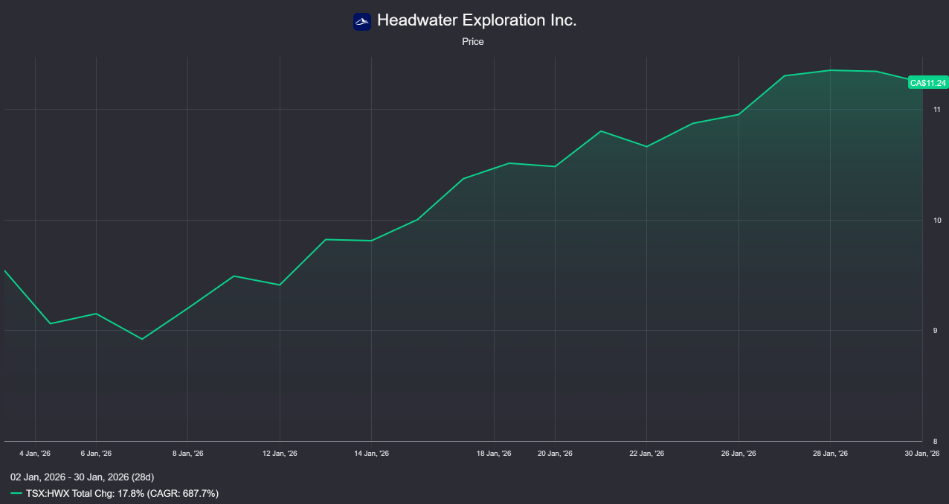Click the CA$11.24 current price tag
Viewport: 949px width, 504px height.
[x=928, y=83]
